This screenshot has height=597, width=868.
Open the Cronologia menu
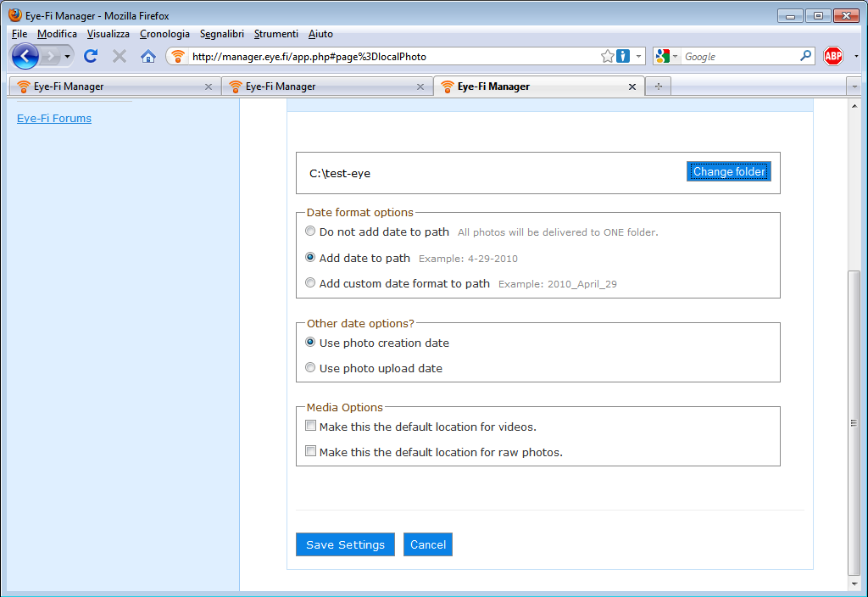point(164,34)
